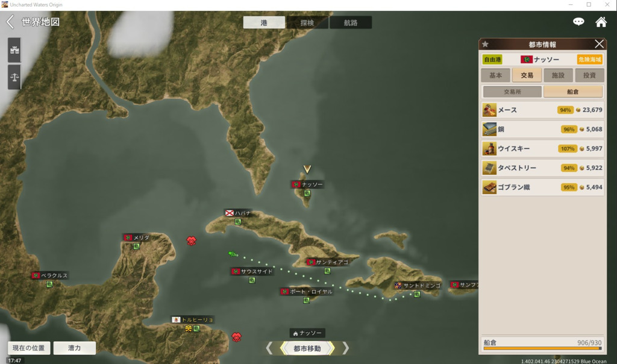Click the green port icon under ポート・ロイヤル
The width and height of the screenshot is (617, 364).
pos(307,300)
